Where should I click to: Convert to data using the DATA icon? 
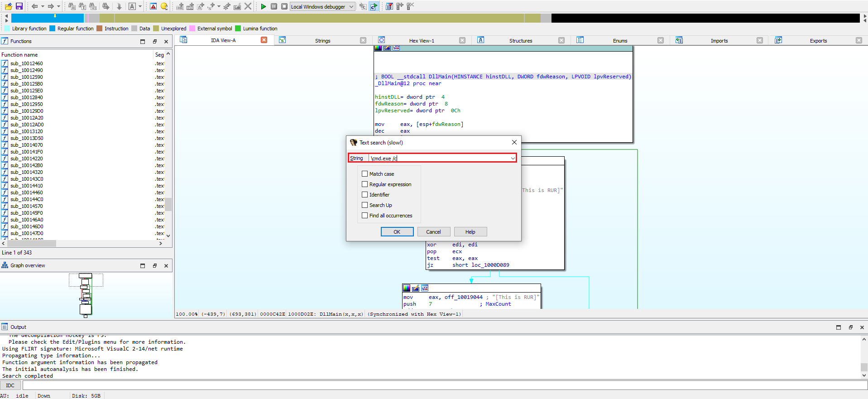click(x=190, y=6)
